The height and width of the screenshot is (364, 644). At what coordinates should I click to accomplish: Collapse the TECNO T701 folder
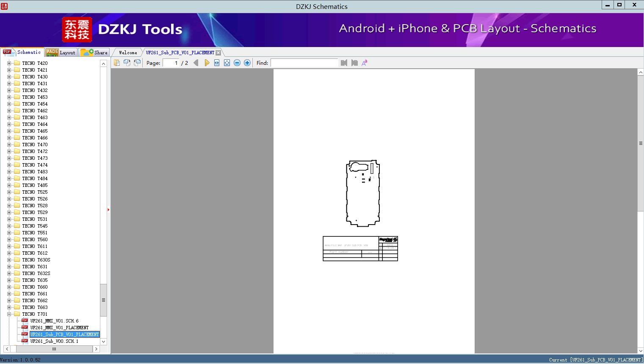9,314
